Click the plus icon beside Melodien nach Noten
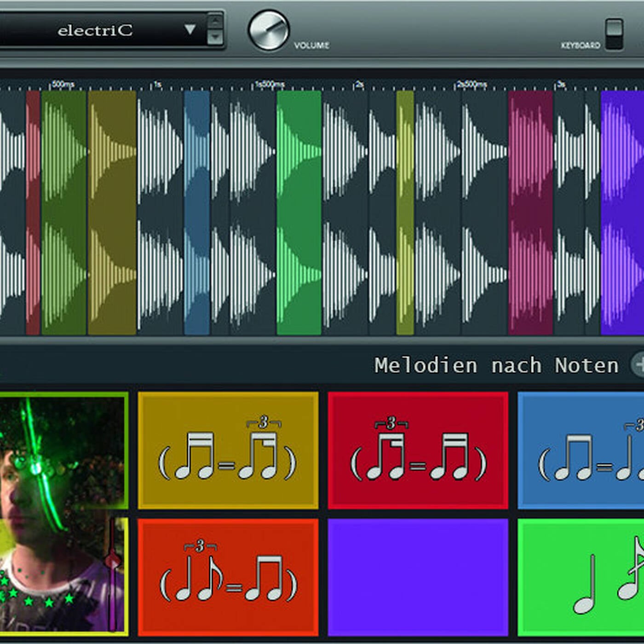 click(x=638, y=365)
